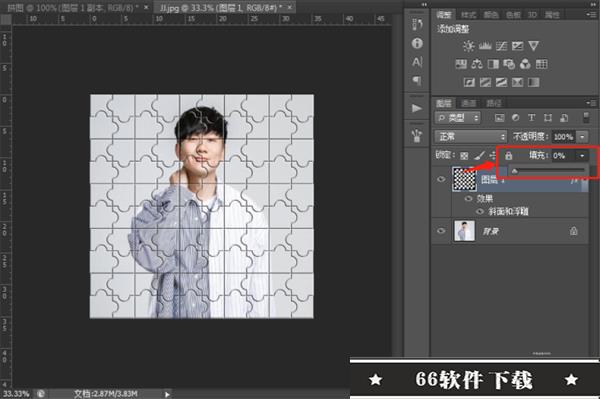Add a Hue/Saturation adjustment layer
Image resolution: width=600 pixels, height=399 pixels.
461,64
